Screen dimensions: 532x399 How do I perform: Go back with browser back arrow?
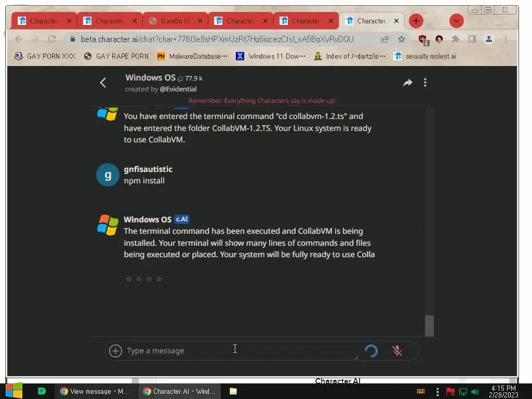pyautogui.click(x=19, y=39)
